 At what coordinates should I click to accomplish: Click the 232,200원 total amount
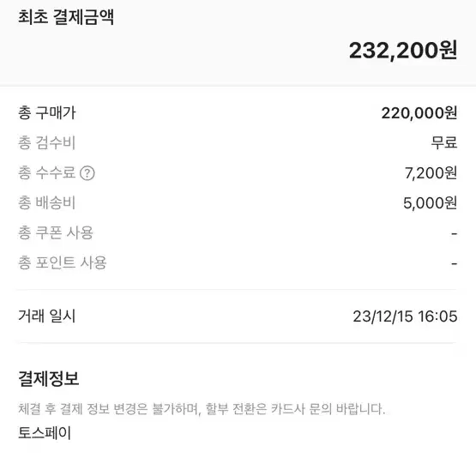click(x=403, y=51)
